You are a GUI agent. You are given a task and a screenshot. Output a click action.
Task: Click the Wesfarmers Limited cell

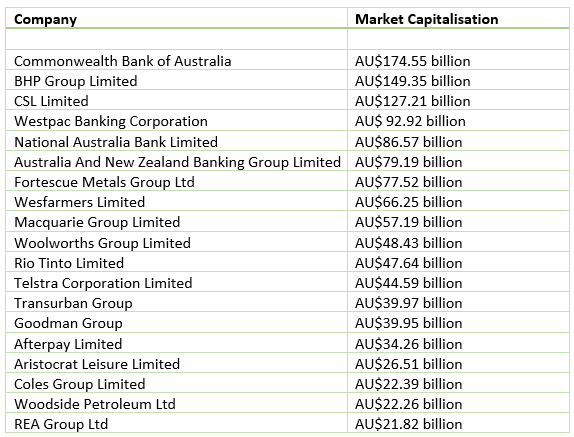176,201
